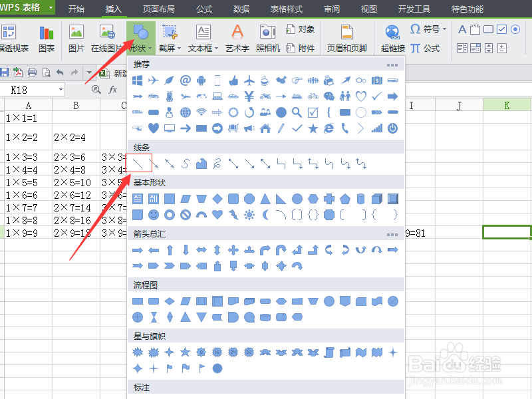Image resolution: width=532 pixels, height=399 pixels.
Task: Choose the heart in basic shapes
Action: point(217,215)
